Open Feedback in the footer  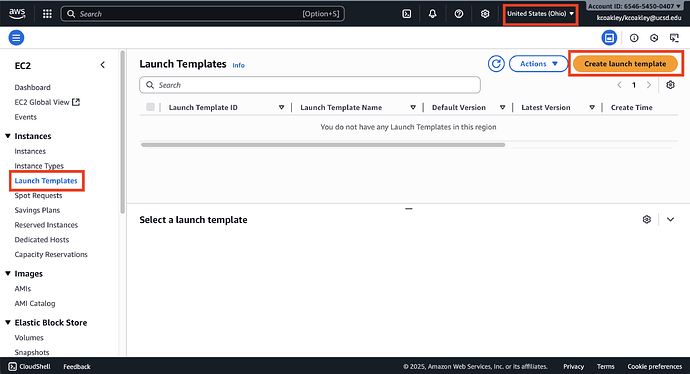click(x=77, y=367)
